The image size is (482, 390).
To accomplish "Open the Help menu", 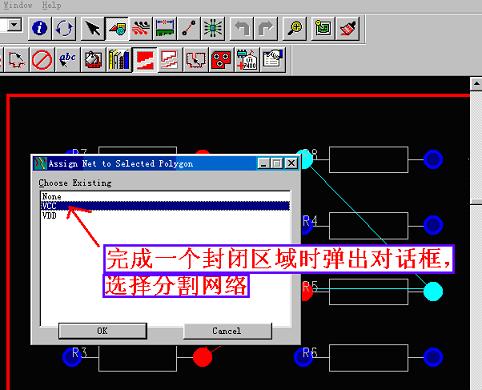I will pyautogui.click(x=52, y=5).
